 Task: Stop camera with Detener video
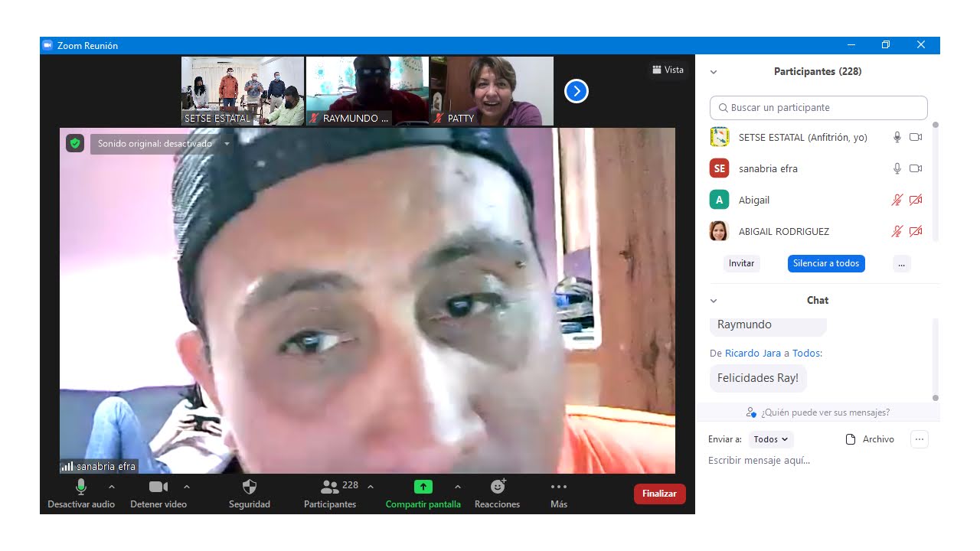[158, 494]
